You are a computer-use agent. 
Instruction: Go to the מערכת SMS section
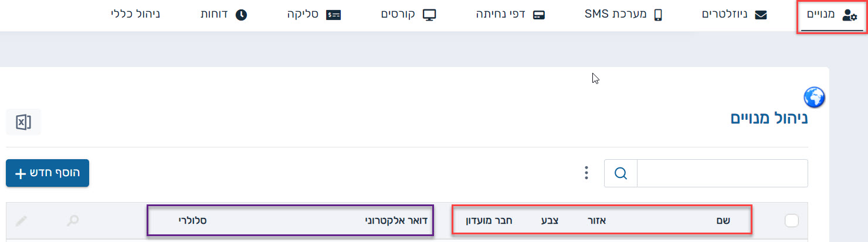[x=623, y=15]
